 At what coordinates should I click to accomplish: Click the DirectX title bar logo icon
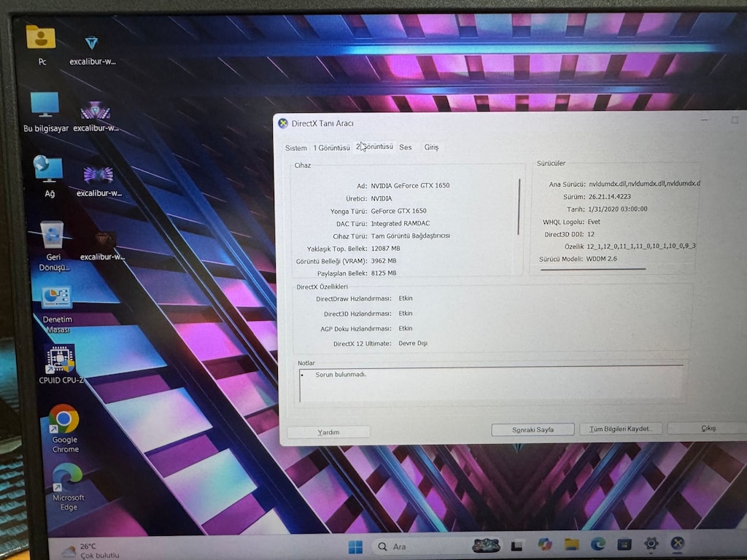pos(283,123)
